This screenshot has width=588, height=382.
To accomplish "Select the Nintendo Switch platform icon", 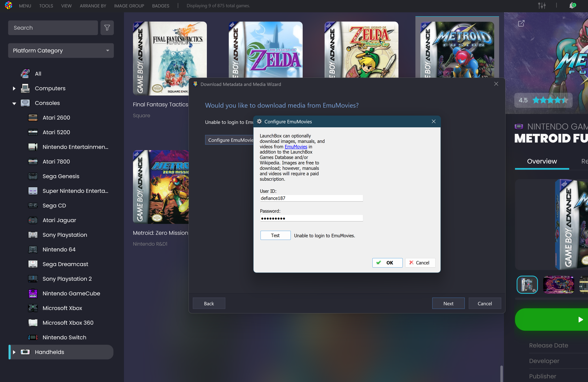I will (x=33, y=337).
